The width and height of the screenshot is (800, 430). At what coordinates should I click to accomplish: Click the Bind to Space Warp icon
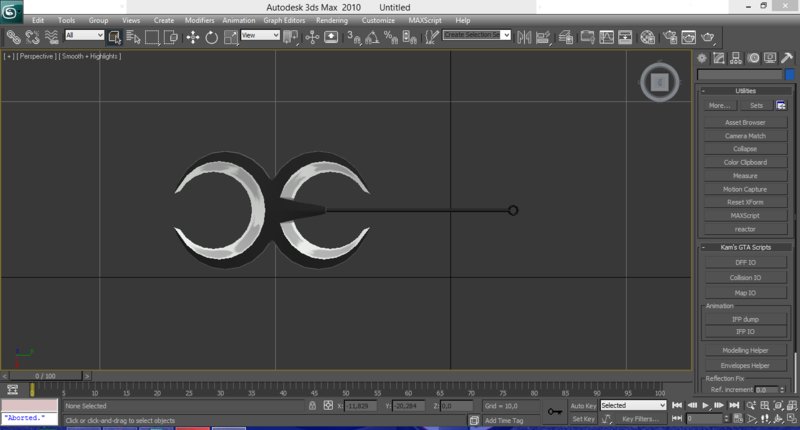[51, 37]
